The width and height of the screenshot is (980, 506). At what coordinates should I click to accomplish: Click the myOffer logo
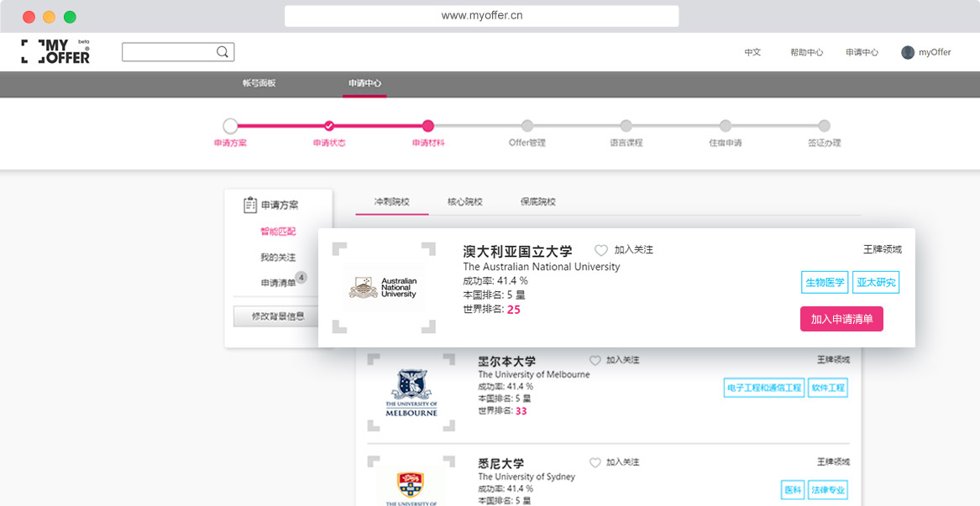55,51
